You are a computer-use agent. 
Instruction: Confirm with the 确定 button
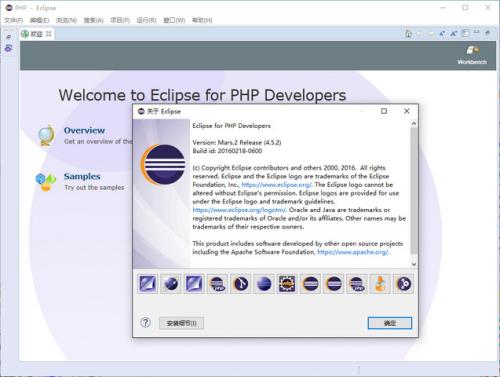(x=390, y=323)
